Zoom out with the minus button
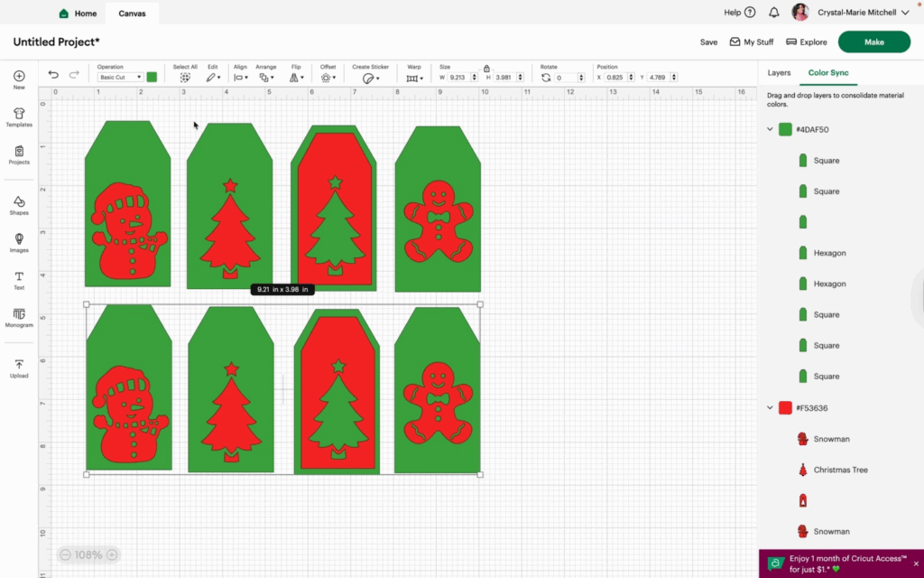 65,555
